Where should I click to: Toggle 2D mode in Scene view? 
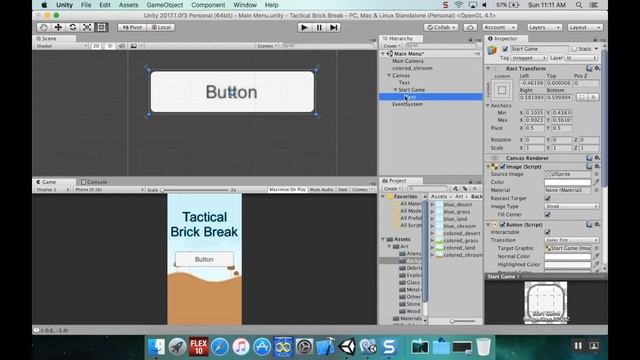pyautogui.click(x=96, y=46)
